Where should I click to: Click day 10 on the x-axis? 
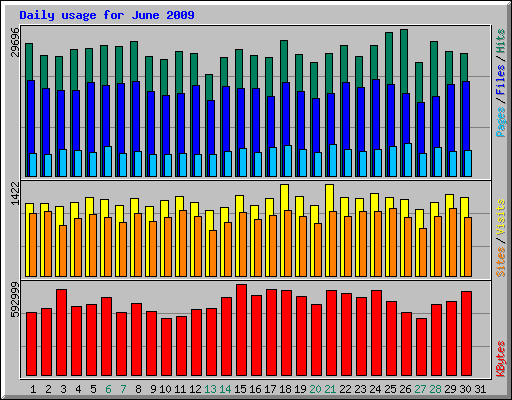[165, 389]
